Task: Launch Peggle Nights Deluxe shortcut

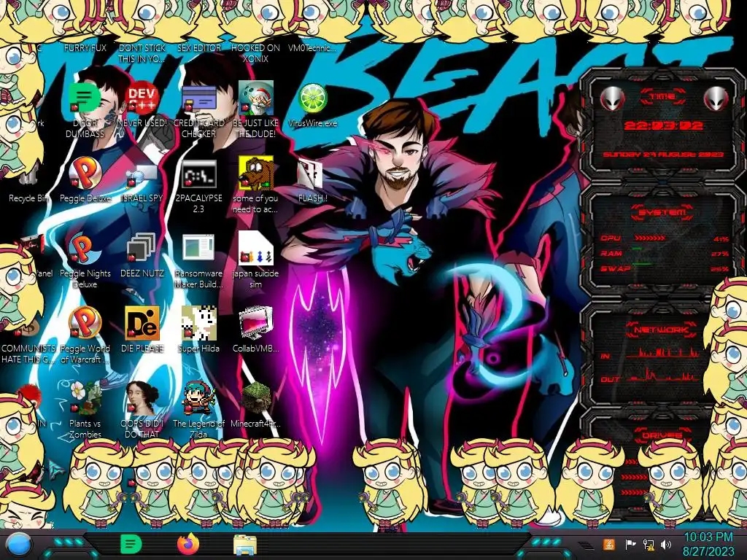Action: 85,249
